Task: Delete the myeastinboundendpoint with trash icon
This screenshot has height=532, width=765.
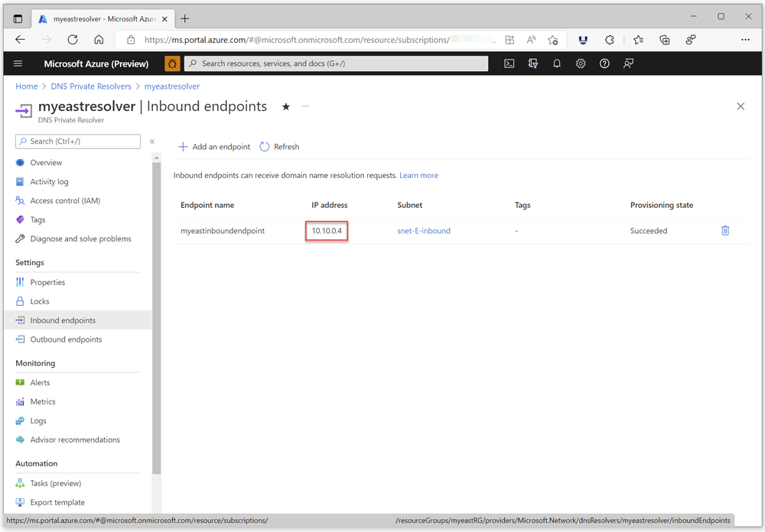Action: tap(725, 230)
